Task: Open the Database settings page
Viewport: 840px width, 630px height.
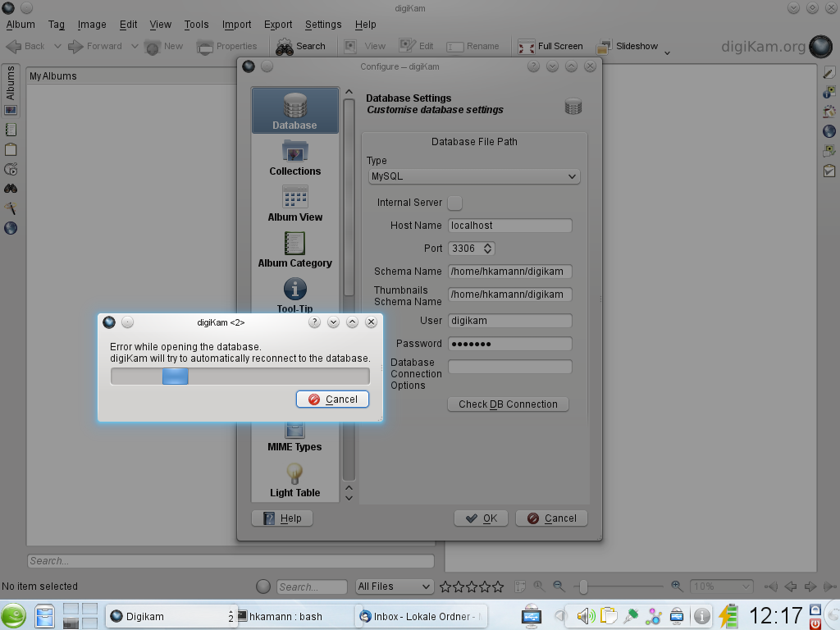Action: [x=294, y=111]
